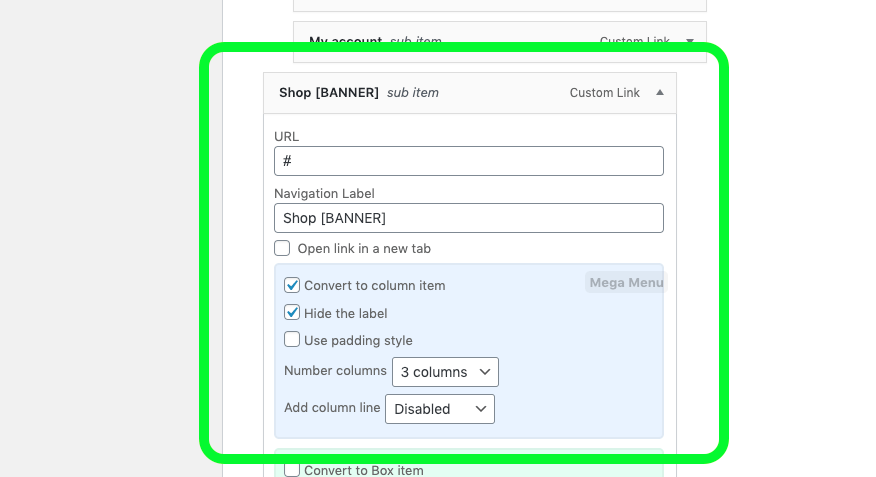Collapse the Shop [BANNER] item arrow
The image size is (876, 477).
tap(660, 93)
